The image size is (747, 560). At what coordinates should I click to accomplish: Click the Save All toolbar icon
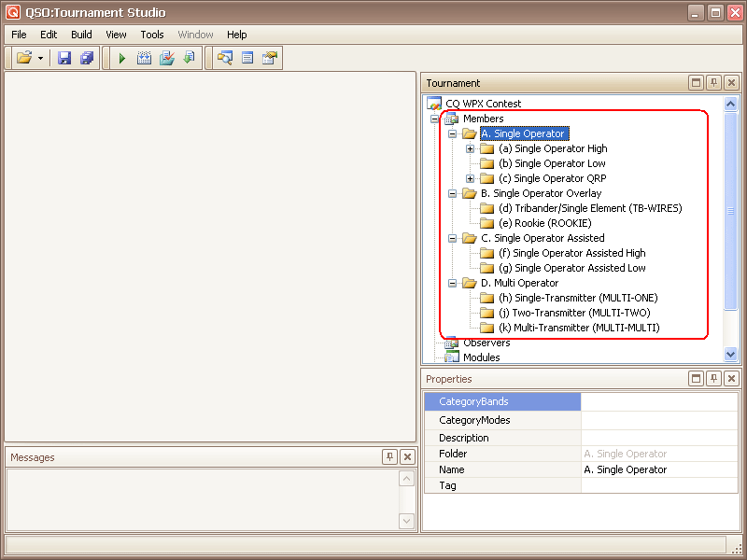click(87, 58)
